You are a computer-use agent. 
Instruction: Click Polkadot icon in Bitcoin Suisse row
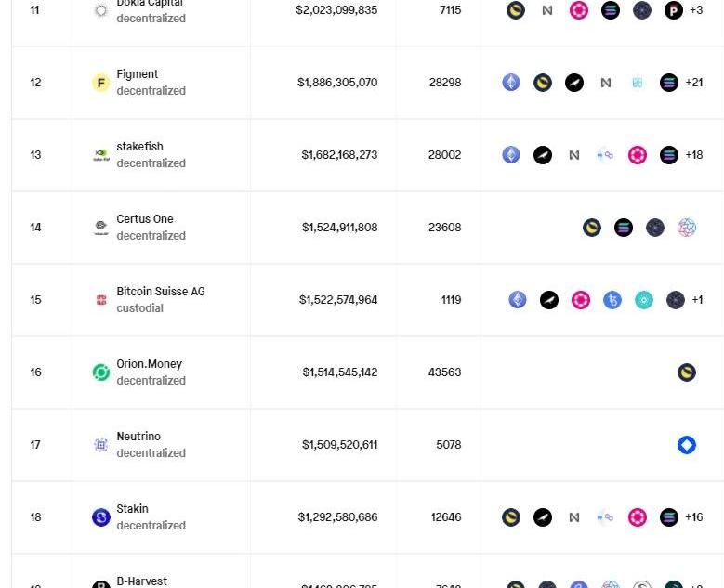pyautogui.click(x=581, y=300)
